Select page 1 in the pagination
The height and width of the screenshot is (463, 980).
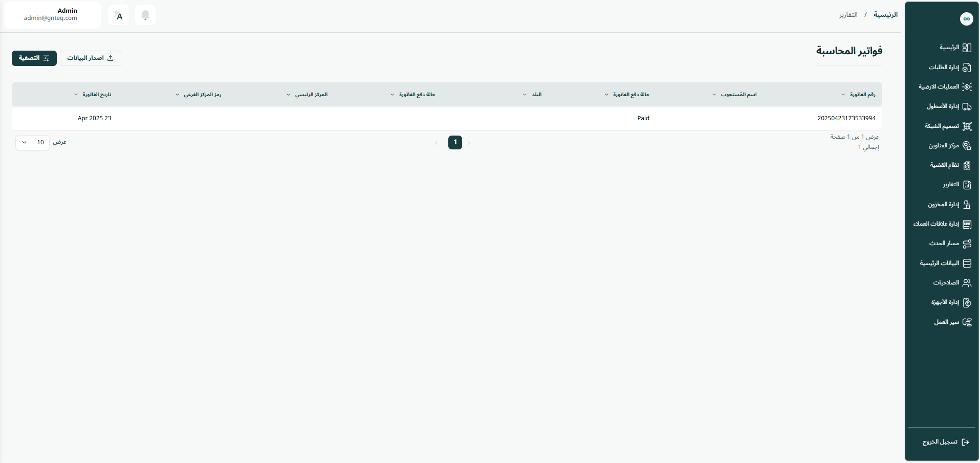click(x=455, y=142)
